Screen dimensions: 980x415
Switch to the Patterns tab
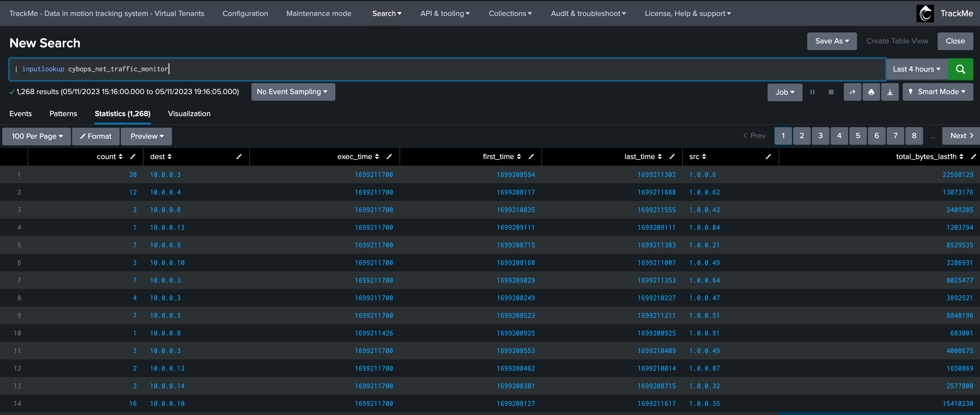click(x=63, y=114)
